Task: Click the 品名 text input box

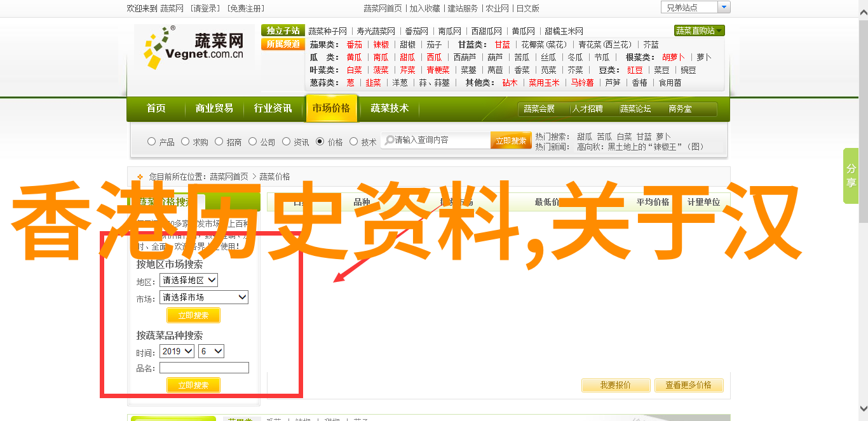Action: (x=204, y=368)
